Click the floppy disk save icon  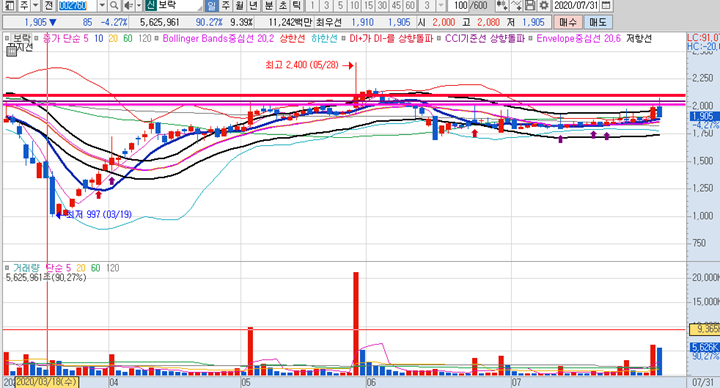[x=530, y=6]
